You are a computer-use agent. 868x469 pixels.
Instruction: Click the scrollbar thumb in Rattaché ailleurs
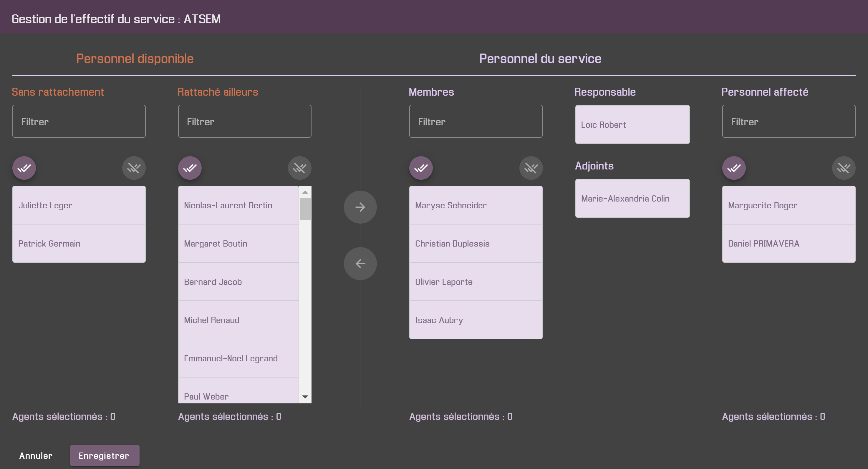click(305, 209)
